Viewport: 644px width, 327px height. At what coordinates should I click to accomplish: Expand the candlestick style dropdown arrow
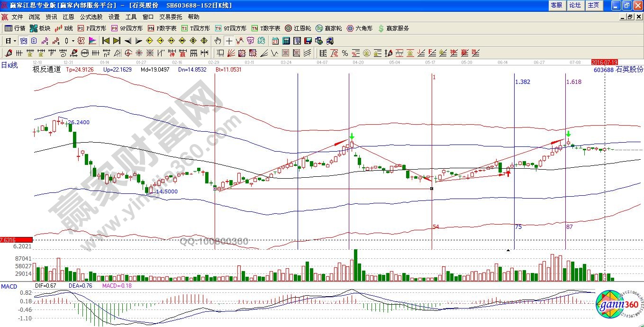click(x=73, y=41)
